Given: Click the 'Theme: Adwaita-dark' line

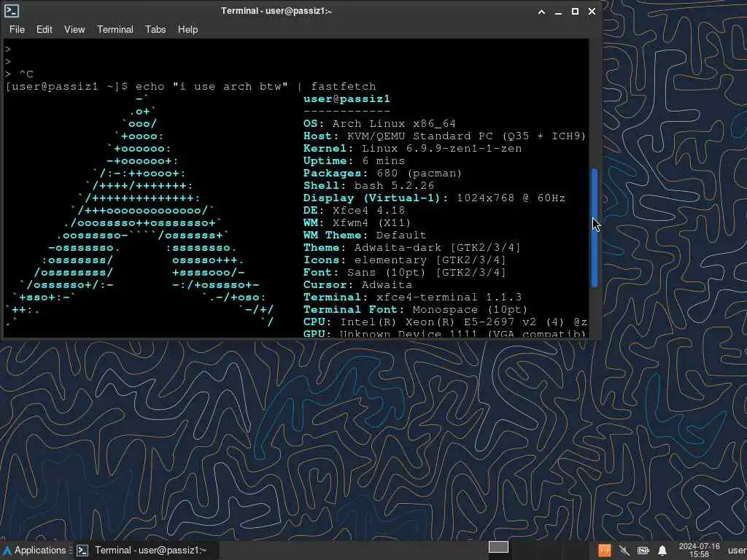Looking at the screenshot, I should 411,248.
